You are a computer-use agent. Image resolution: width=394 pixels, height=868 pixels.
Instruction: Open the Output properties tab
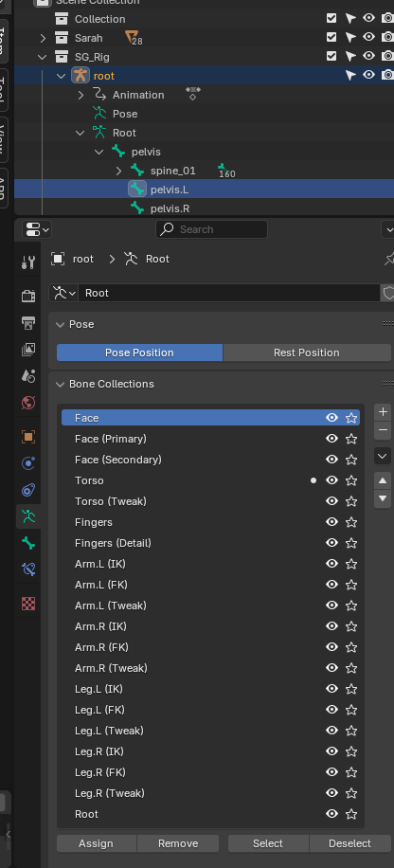click(28, 322)
